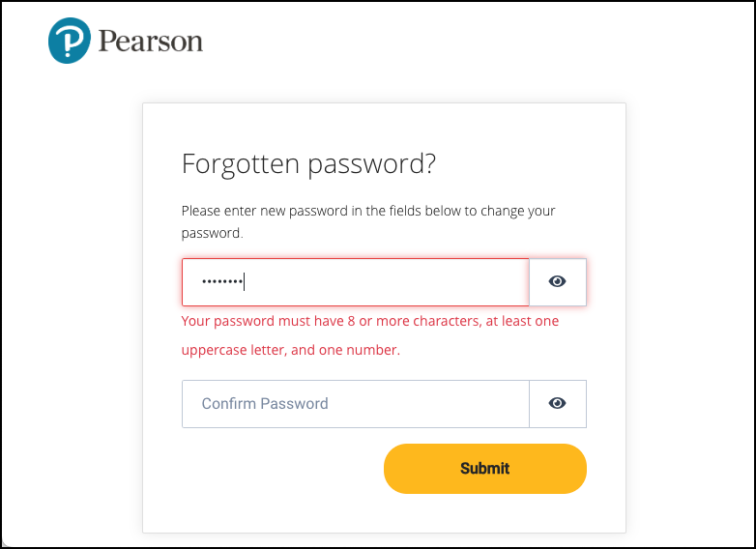Show the new password with eye icon

click(x=557, y=282)
